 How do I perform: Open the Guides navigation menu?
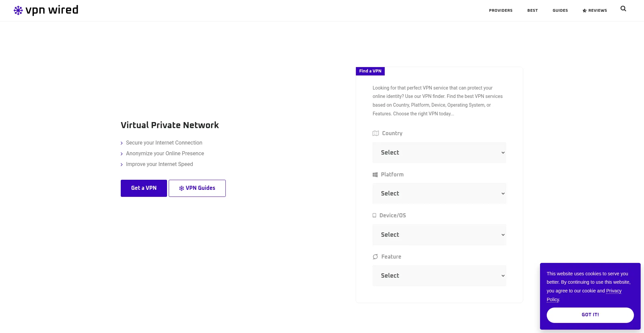point(560,11)
